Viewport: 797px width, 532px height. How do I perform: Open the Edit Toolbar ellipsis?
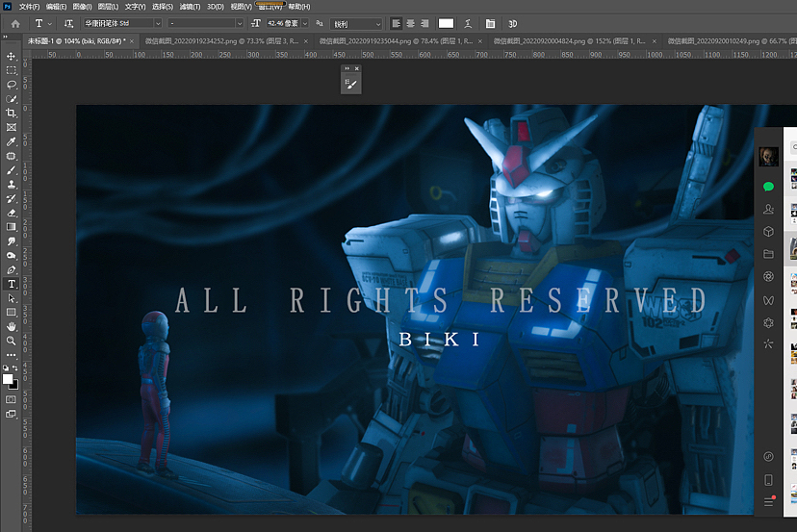(12, 355)
